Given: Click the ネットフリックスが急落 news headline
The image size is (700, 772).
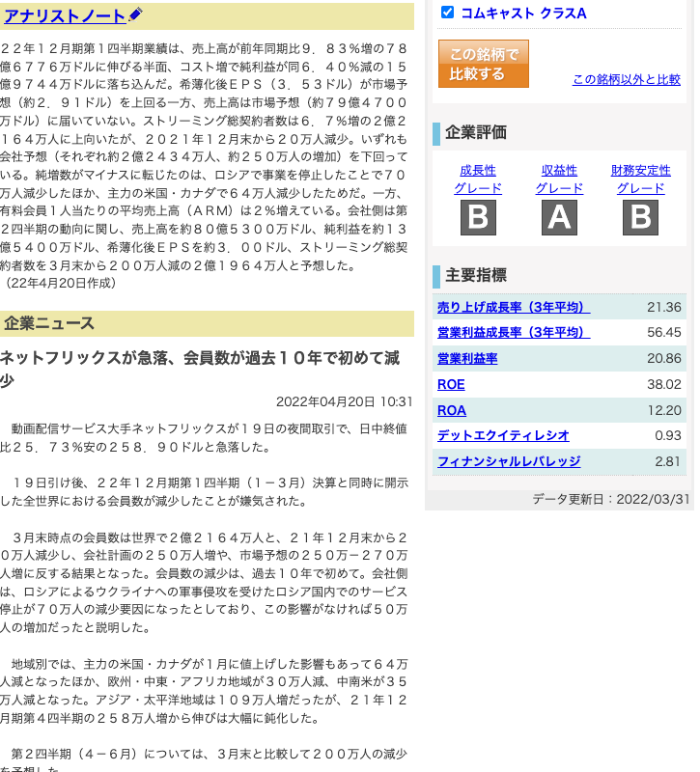Looking at the screenshot, I should point(200,369).
